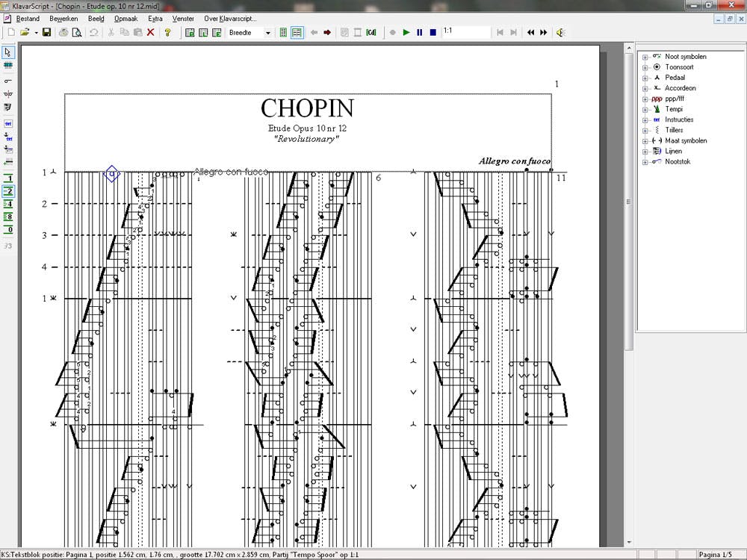Undo the last action with the Undo icon
The image size is (747, 560).
click(x=94, y=32)
